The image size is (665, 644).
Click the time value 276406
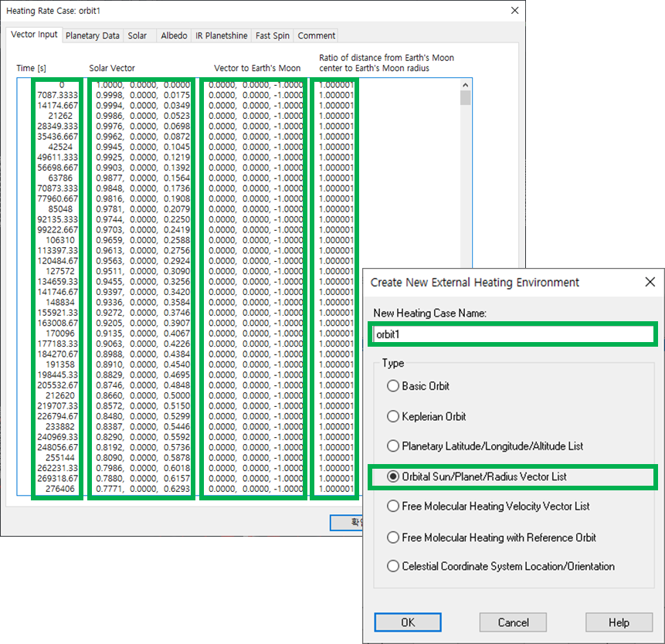[60, 489]
